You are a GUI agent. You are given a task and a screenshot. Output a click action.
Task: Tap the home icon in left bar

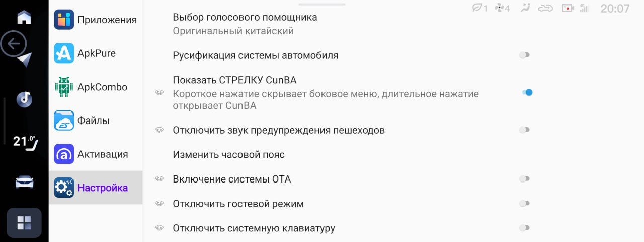24,18
